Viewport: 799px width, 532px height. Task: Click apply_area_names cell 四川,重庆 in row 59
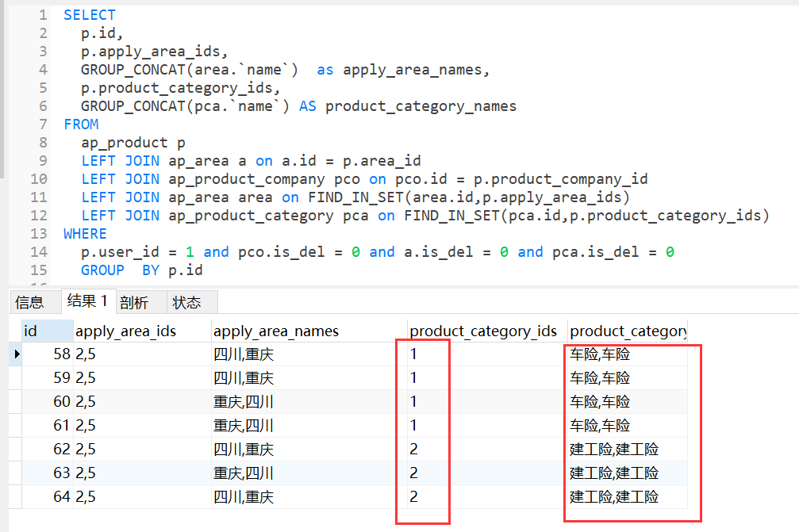click(309, 377)
